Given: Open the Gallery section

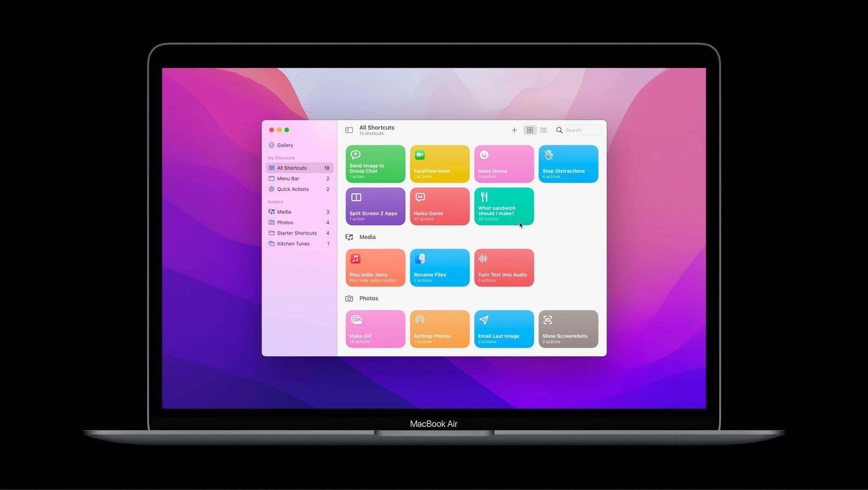Looking at the screenshot, I should (x=285, y=145).
